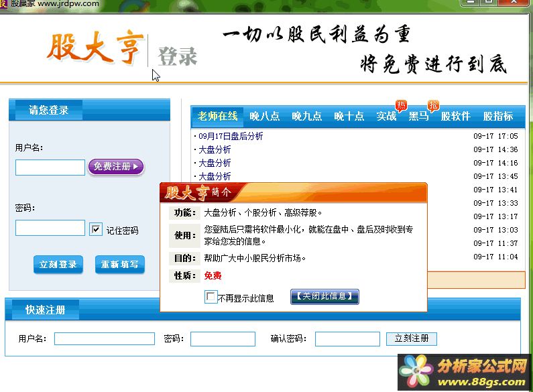This screenshot has width=533, height=392.
Task: Click the 抢 badge icon above 黑马
Action: coord(433,106)
